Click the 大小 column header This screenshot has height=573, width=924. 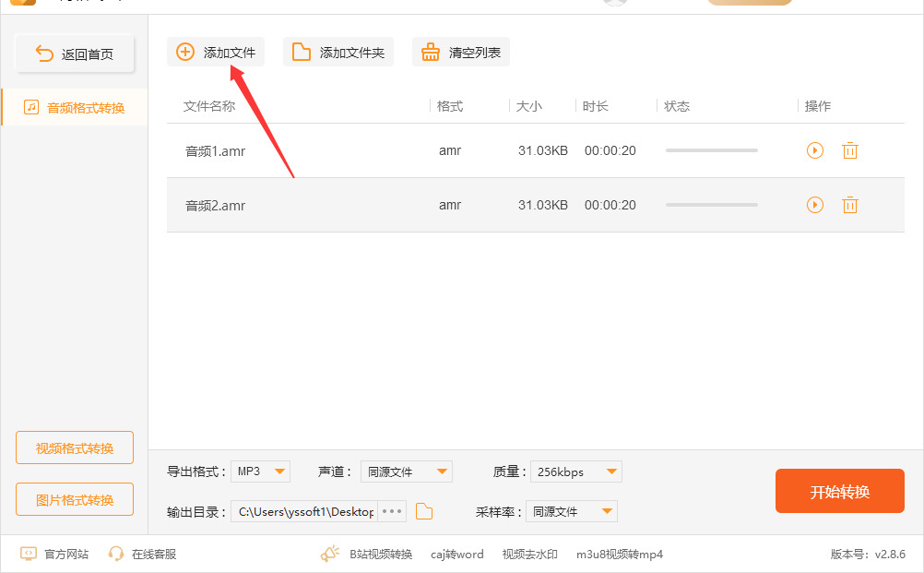(528, 106)
